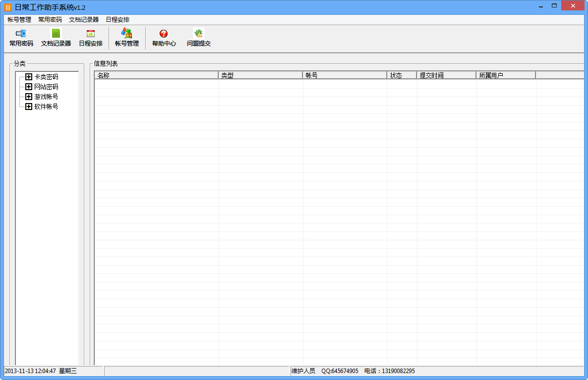Expand the 软件帐号 tree node
588x380 pixels.
pos(28,107)
